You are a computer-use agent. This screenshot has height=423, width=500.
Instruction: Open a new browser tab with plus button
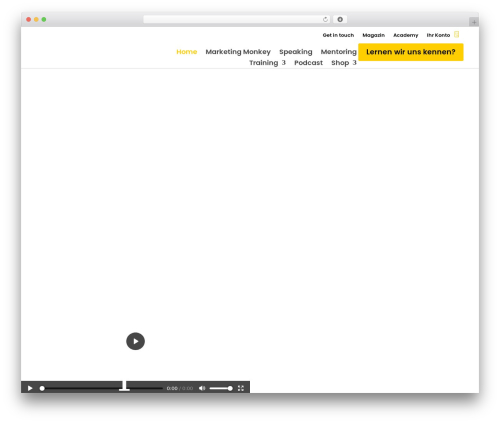(x=474, y=22)
